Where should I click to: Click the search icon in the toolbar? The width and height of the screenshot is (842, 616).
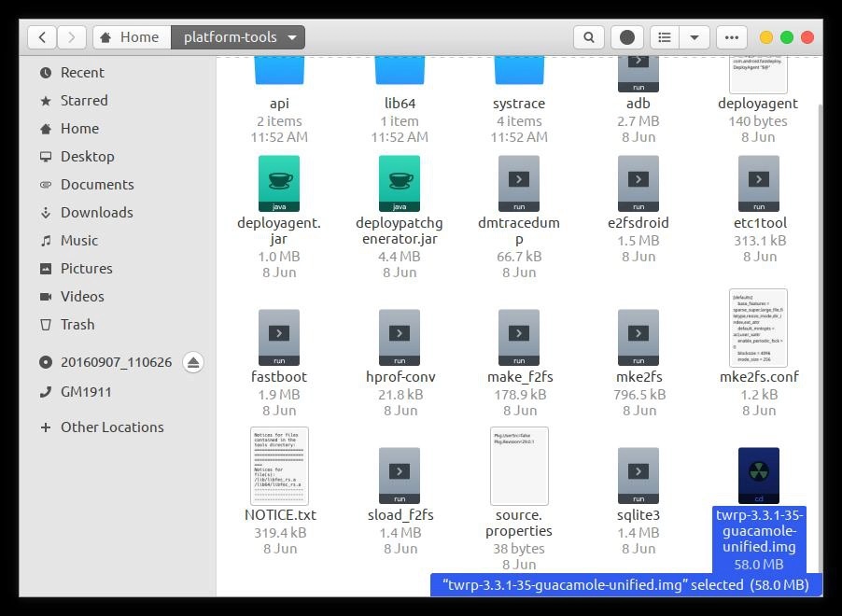588,37
